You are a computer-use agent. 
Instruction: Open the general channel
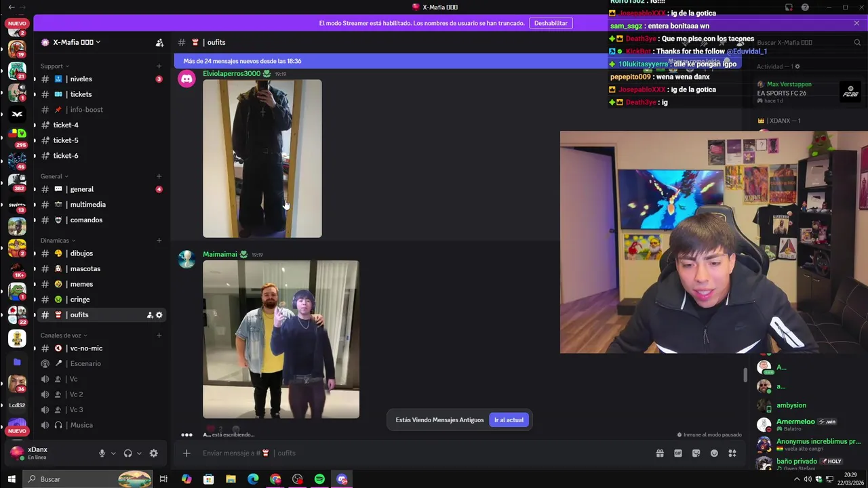click(100, 189)
